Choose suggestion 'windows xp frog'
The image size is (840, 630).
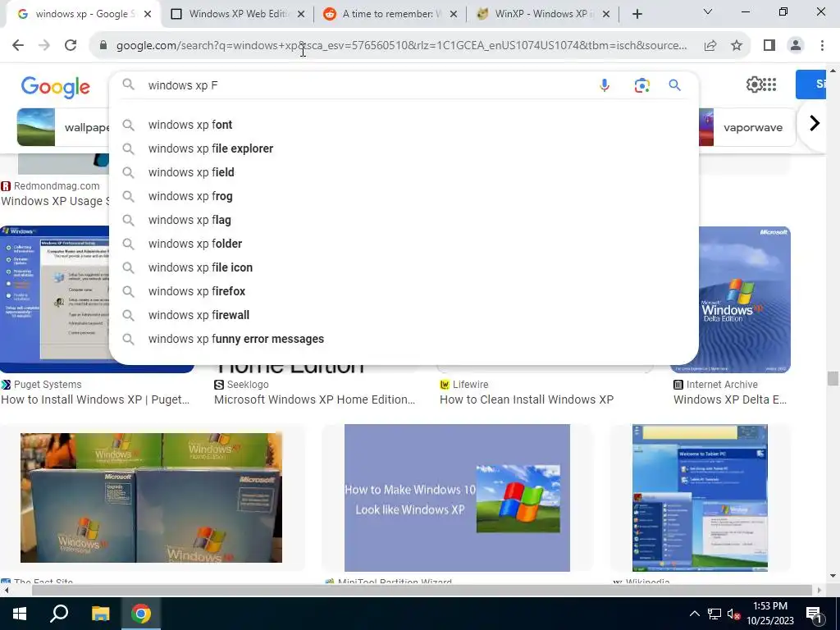pyautogui.click(x=404, y=196)
